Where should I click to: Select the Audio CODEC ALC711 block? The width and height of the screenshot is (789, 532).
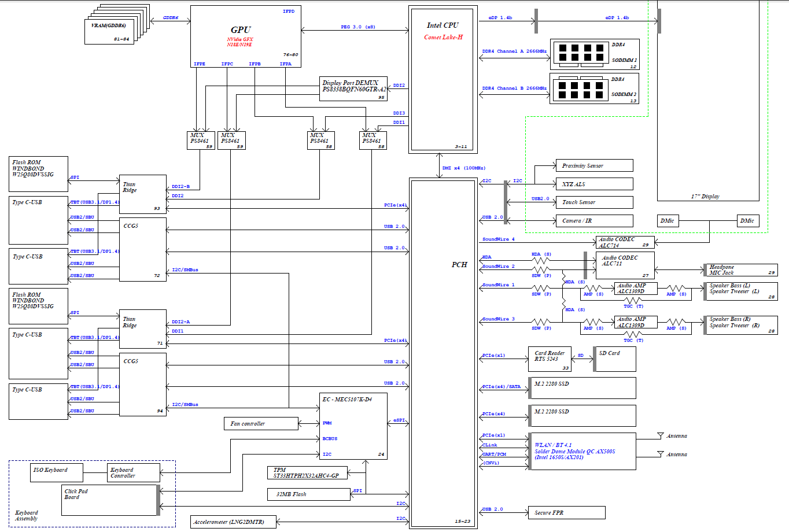[x=625, y=265]
